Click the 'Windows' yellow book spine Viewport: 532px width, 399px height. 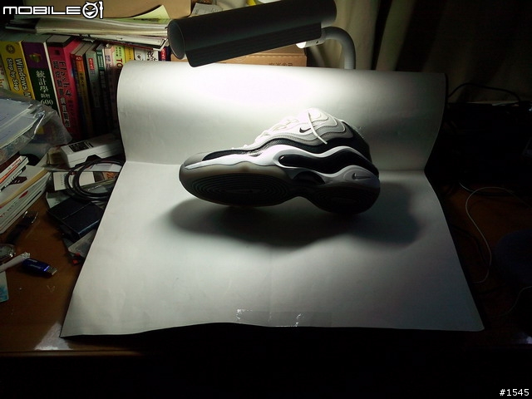(17, 70)
